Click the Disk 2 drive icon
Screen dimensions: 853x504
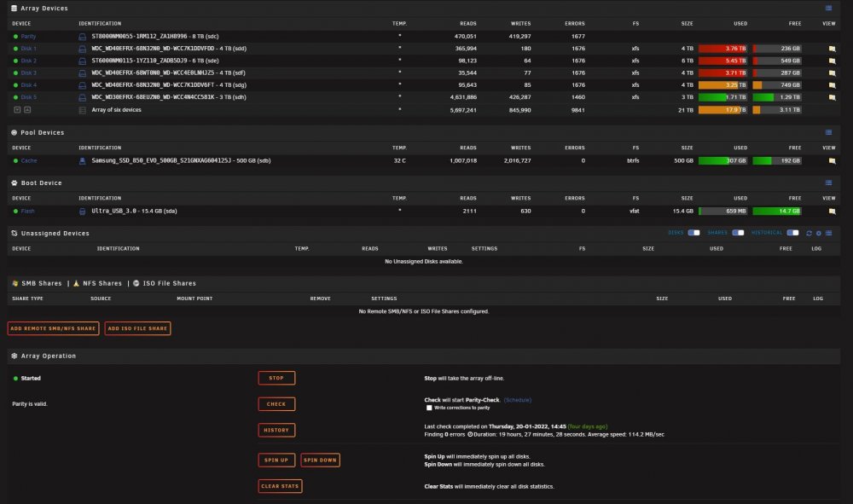coord(82,61)
